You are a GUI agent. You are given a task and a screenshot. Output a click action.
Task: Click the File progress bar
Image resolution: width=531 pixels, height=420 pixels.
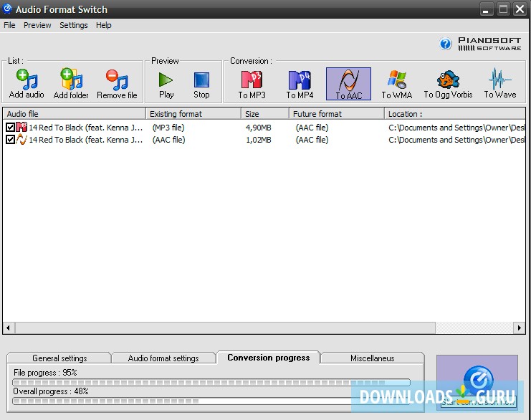click(211, 383)
